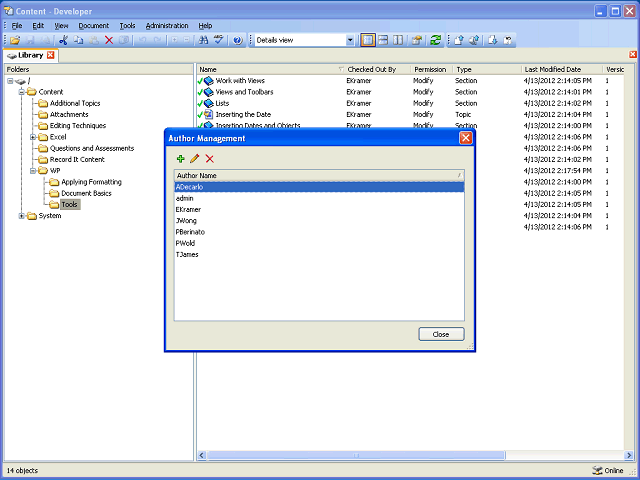This screenshot has width=640, height=480.
Task: Click the Paste toolbar icon
Action: point(93,40)
